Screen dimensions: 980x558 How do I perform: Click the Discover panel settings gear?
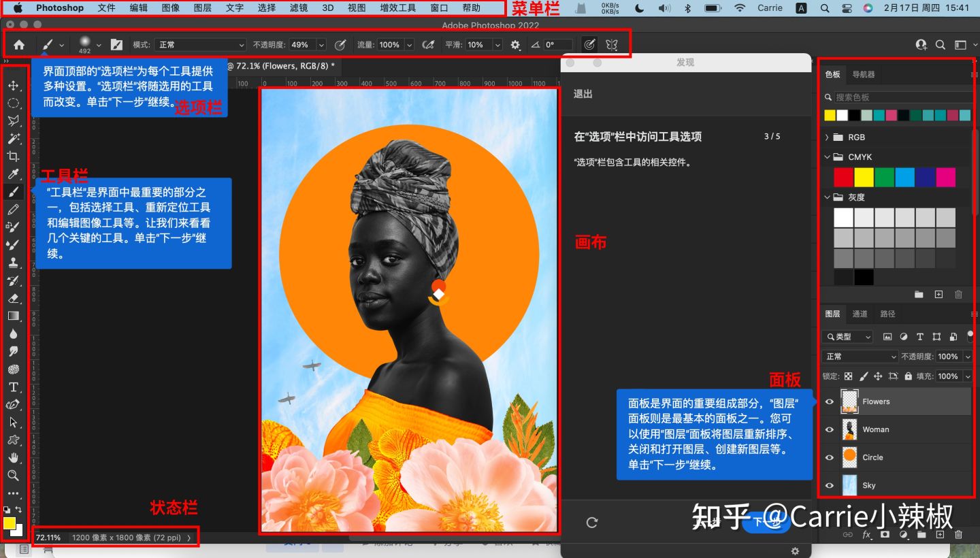[794, 551]
